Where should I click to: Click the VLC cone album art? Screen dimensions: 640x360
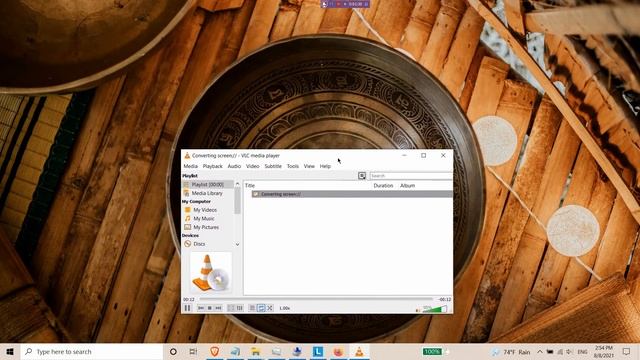(211, 272)
